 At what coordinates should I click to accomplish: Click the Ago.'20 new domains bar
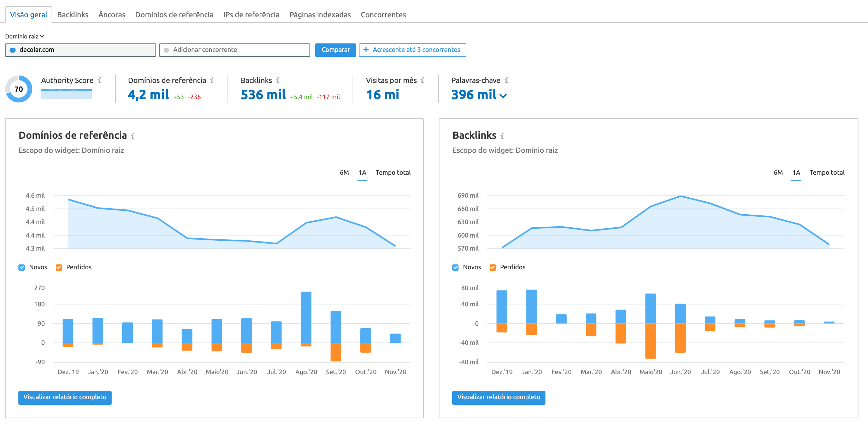tap(306, 317)
